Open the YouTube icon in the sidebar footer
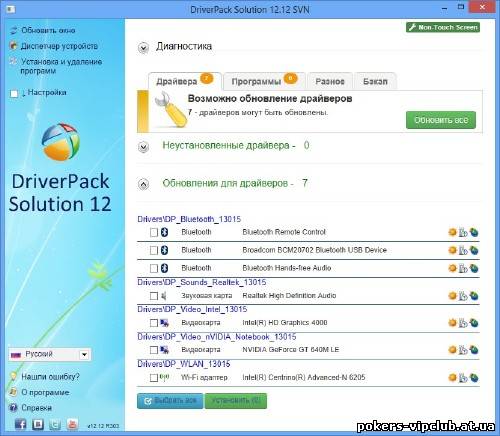Image resolution: width=500 pixels, height=436 pixels. [x=72, y=424]
